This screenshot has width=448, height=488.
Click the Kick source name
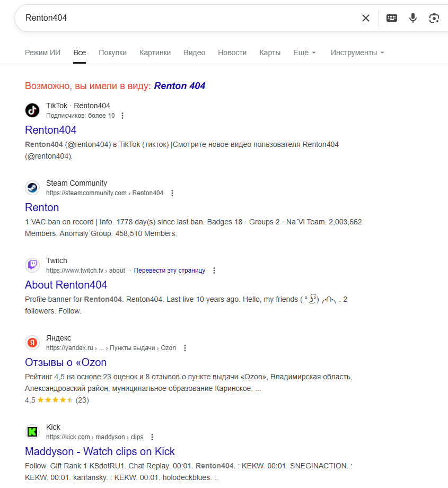pos(53,428)
